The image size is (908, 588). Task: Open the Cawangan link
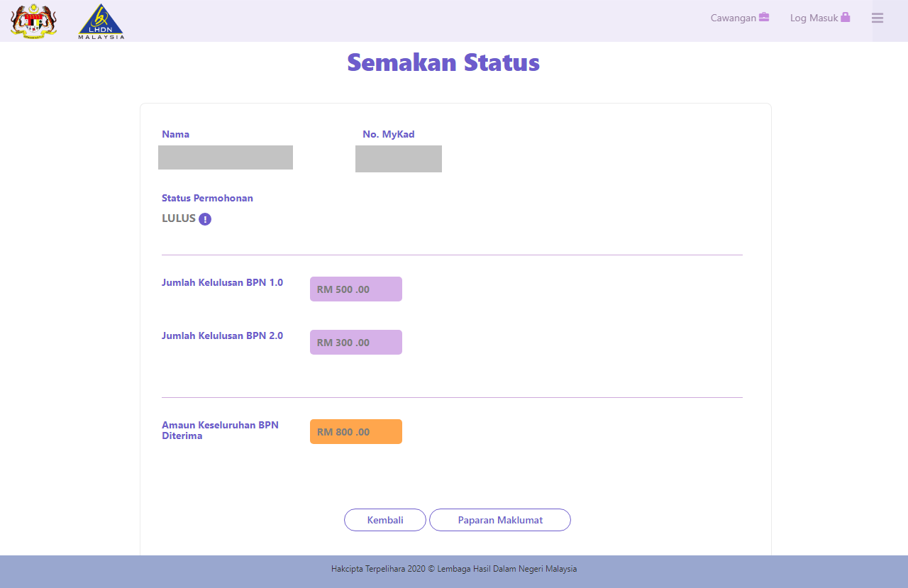[x=740, y=18]
